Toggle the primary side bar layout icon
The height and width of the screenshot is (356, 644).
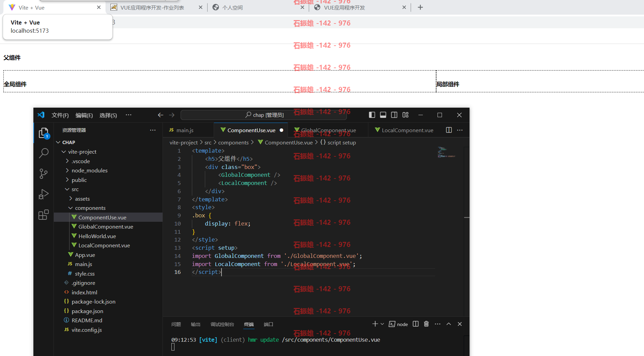pyautogui.click(x=372, y=115)
